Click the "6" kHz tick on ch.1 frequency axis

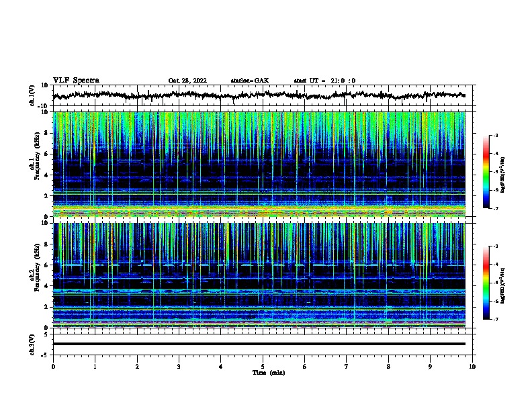[46, 154]
